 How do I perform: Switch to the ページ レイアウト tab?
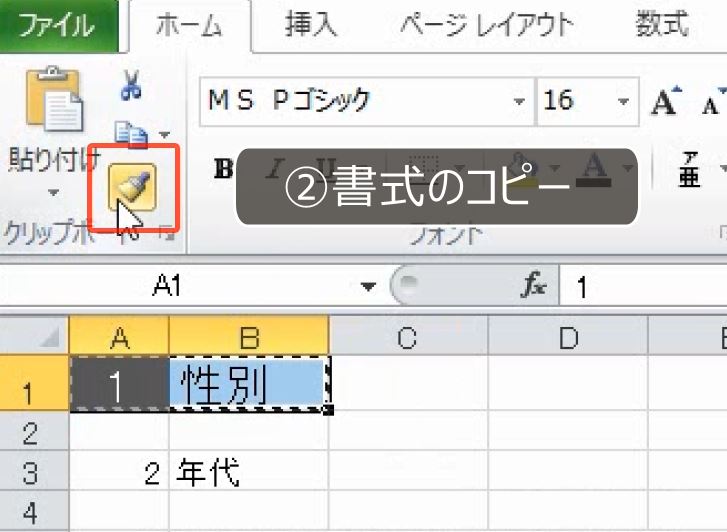coord(487,25)
